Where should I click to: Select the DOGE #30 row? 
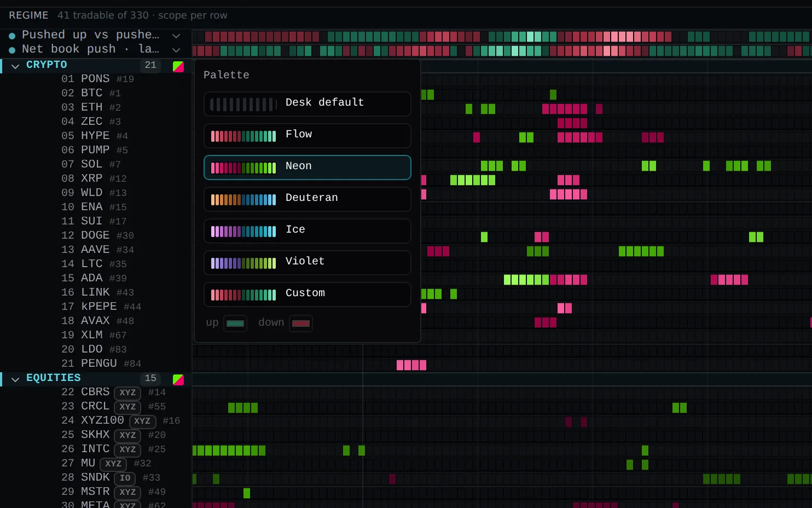tap(96, 235)
